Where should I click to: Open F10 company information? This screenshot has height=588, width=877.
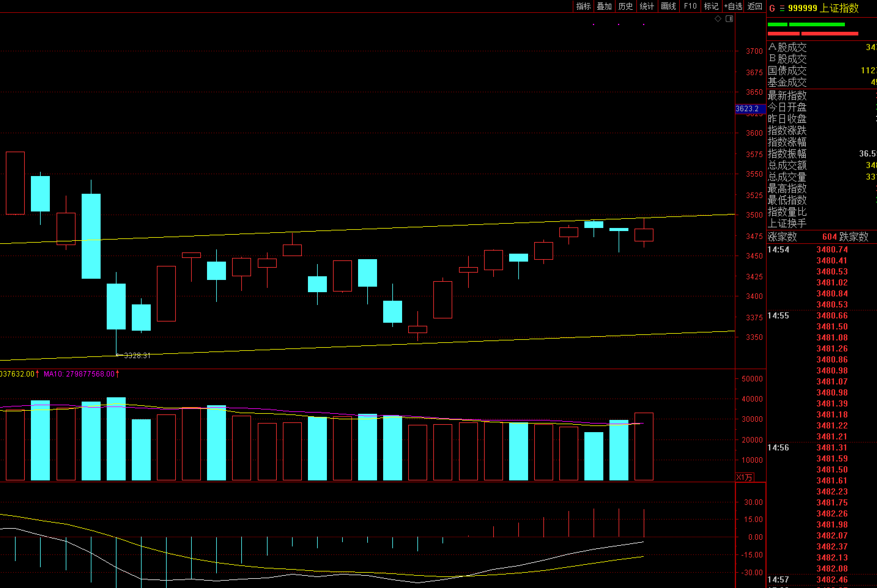(690, 6)
